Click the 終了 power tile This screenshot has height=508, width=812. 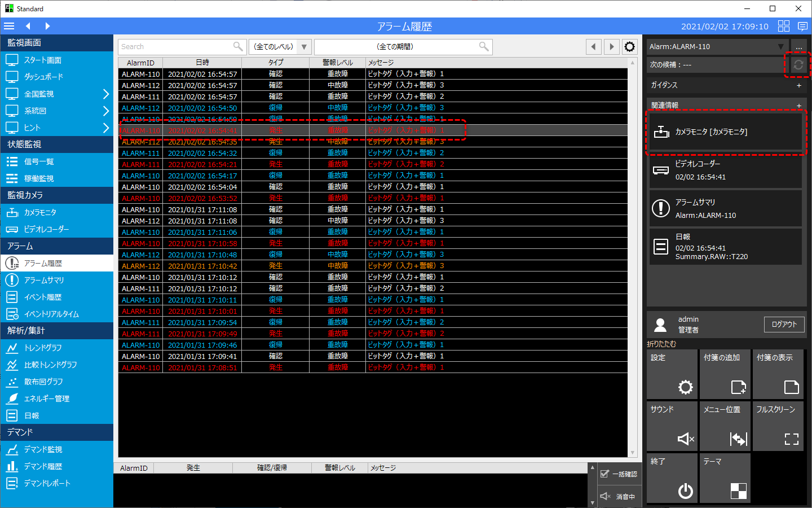click(x=672, y=478)
